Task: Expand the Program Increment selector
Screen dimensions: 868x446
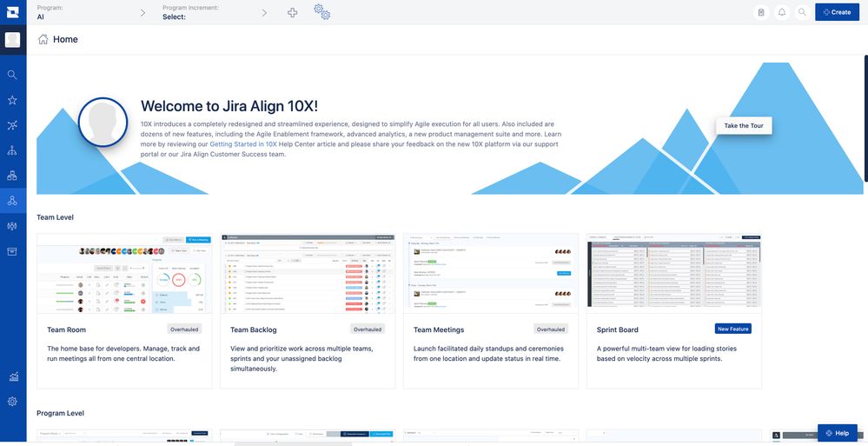Action: (x=213, y=12)
